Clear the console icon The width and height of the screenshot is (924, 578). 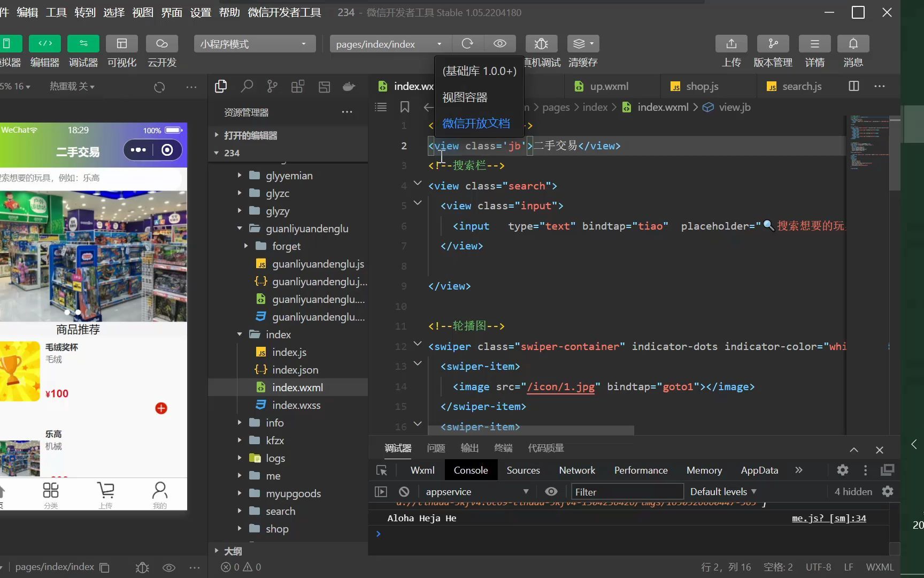point(404,491)
